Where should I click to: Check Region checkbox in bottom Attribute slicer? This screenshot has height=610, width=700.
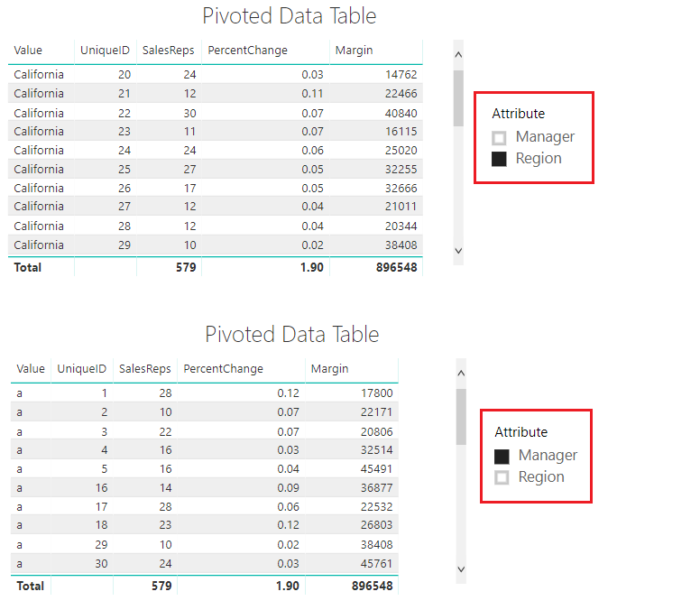click(502, 477)
